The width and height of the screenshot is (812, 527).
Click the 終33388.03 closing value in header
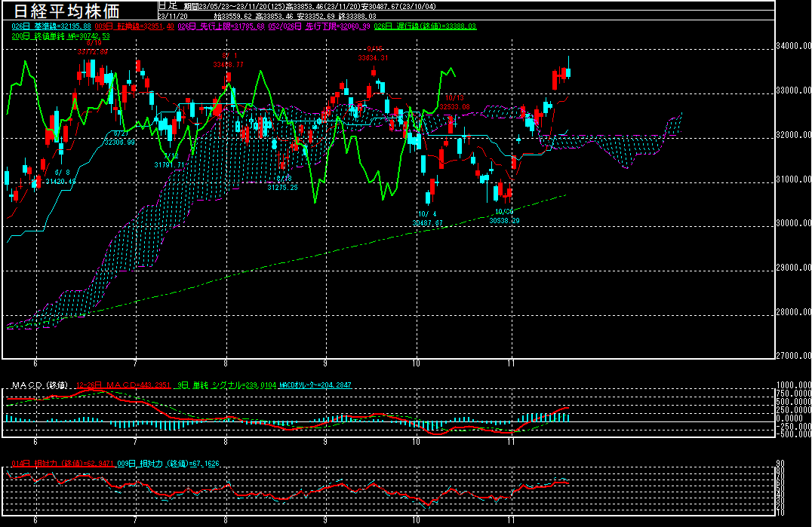(x=357, y=16)
